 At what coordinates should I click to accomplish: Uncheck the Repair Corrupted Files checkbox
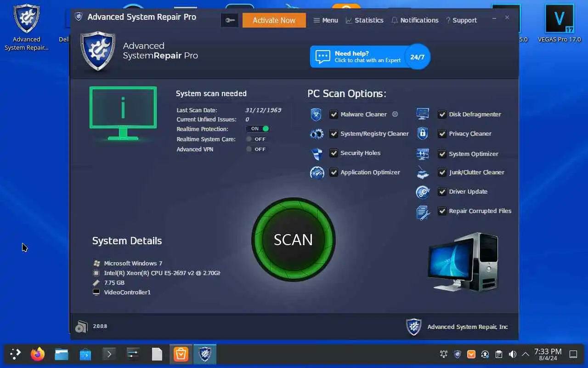[442, 211]
